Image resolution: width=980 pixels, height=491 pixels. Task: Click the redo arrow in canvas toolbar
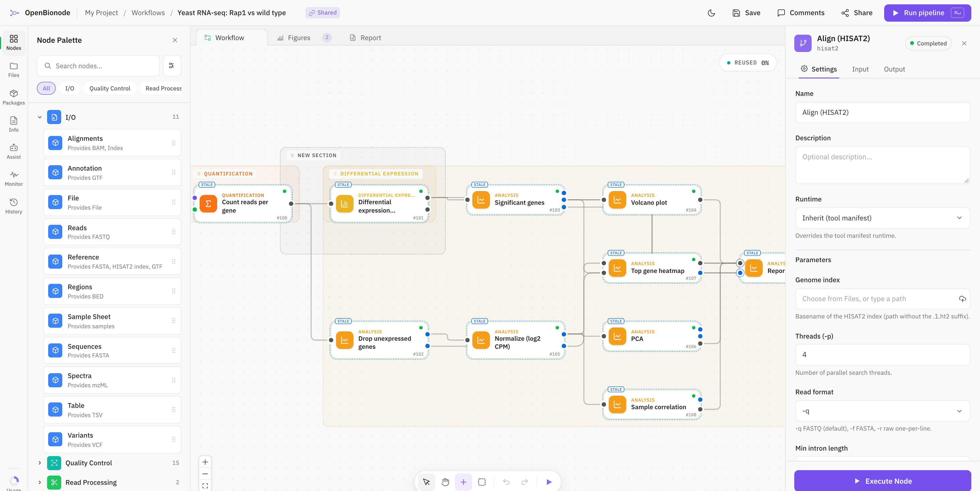525,482
